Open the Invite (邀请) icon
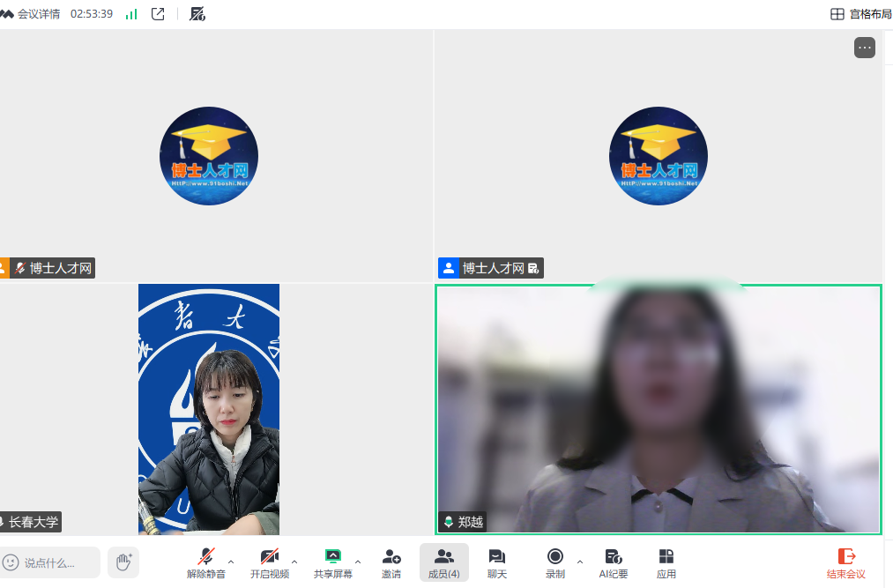Viewport: 893px width, 588px height. 391,562
